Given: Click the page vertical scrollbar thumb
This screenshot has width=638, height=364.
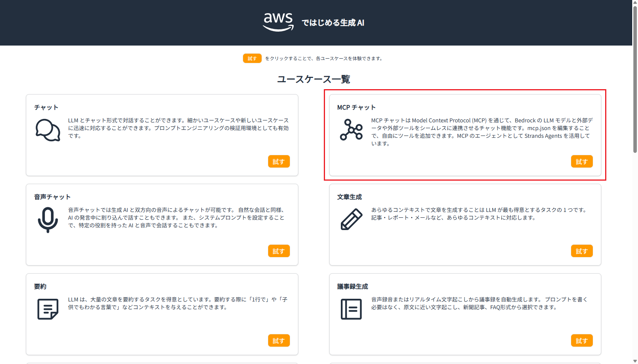Looking at the screenshot, I should pyautogui.click(x=635, y=77).
